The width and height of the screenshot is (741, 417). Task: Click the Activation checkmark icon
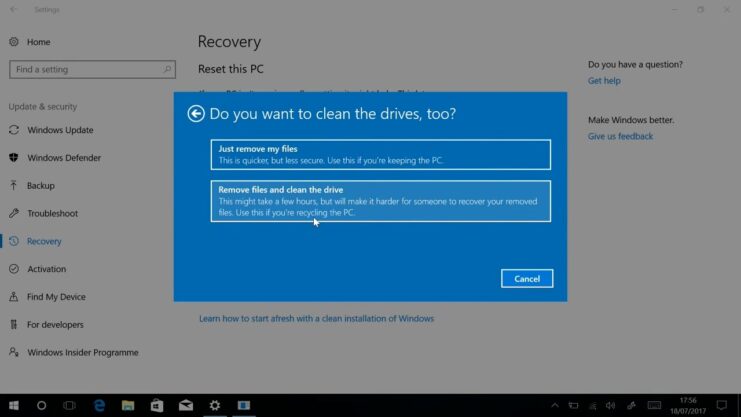pos(14,269)
